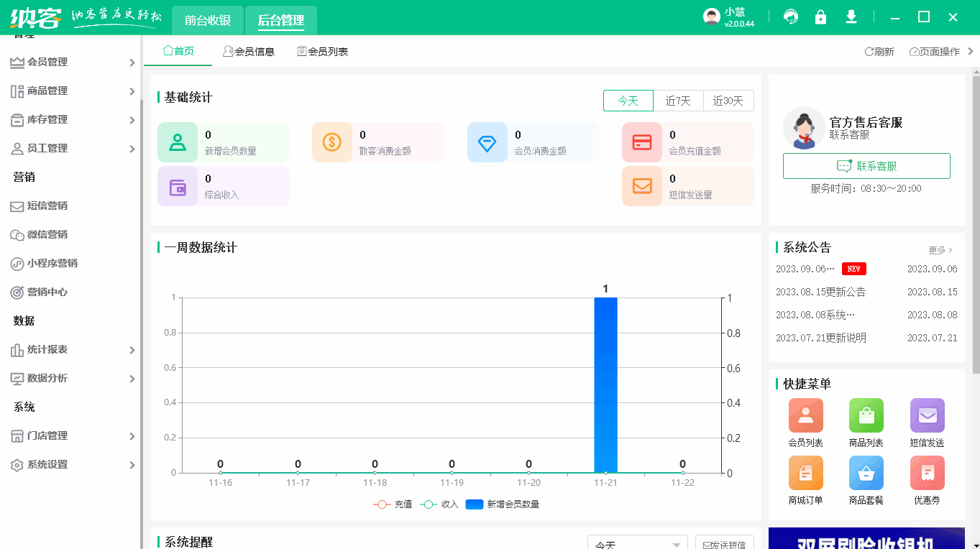Image resolution: width=980 pixels, height=549 pixels.
Task: Select the 近7天 time range
Action: pos(678,101)
